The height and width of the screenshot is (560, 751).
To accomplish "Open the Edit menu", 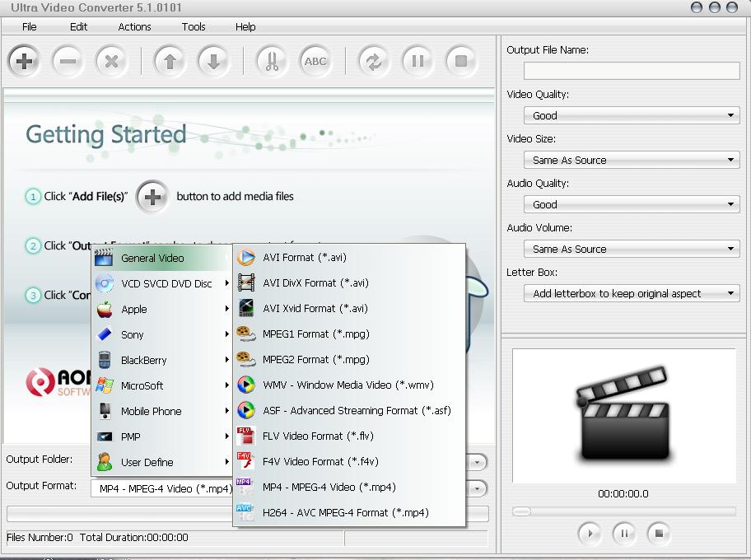I will pyautogui.click(x=78, y=27).
